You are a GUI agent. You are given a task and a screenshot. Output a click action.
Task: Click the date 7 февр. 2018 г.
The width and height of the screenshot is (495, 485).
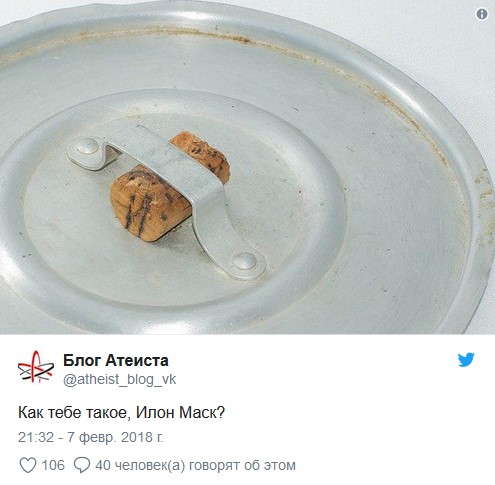[x=115, y=437]
